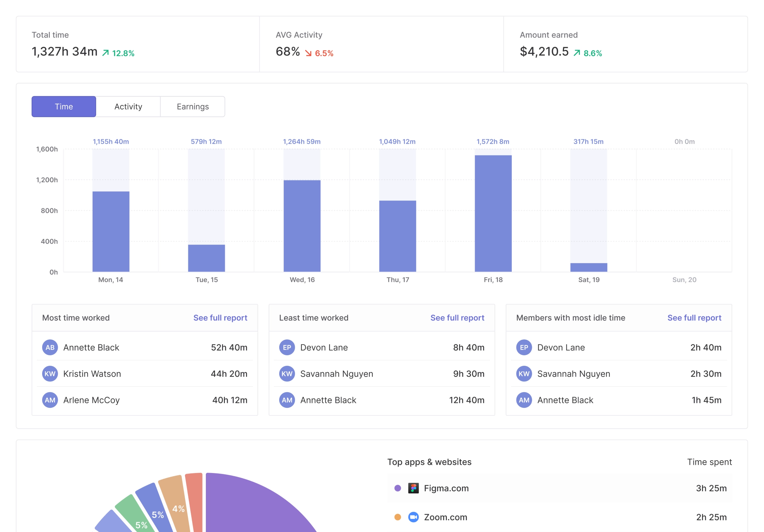Viewport: 764px width, 532px height.
Task: Select the Tue, 15 bar in chart
Action: coord(206,258)
